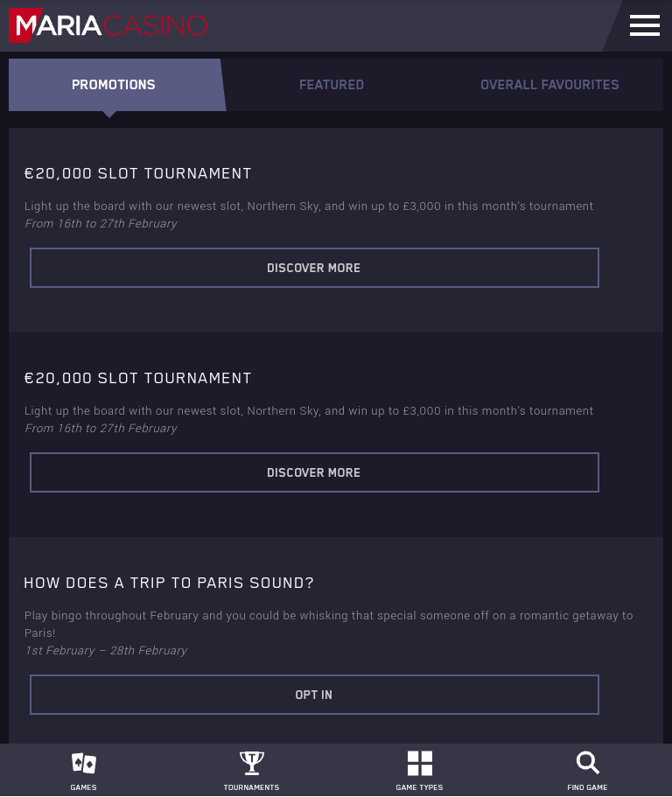Click Discover More under the second slot tournament
Image resolution: width=672 pixels, height=797 pixels.
314,472
